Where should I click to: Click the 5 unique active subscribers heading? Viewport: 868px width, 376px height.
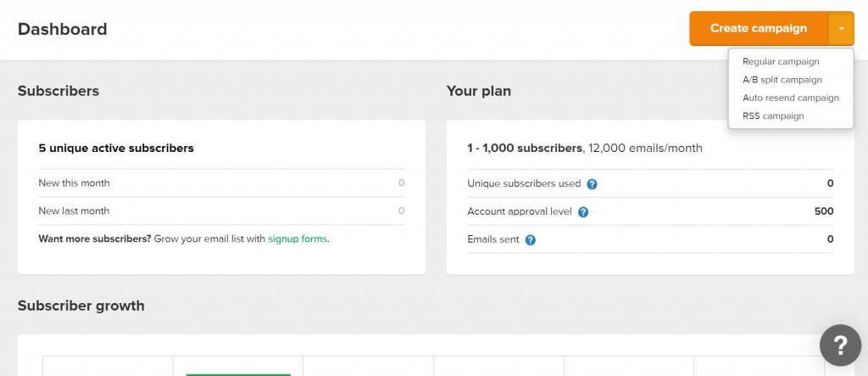pos(116,148)
